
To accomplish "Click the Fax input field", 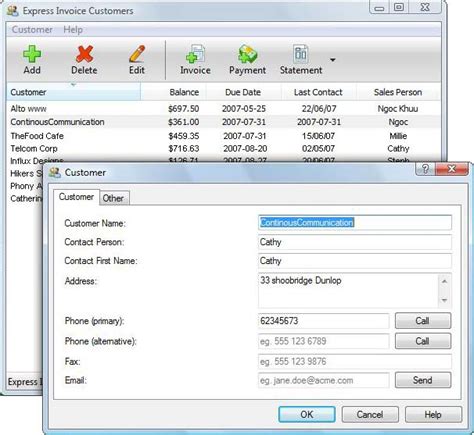I will pyautogui.click(x=355, y=362).
